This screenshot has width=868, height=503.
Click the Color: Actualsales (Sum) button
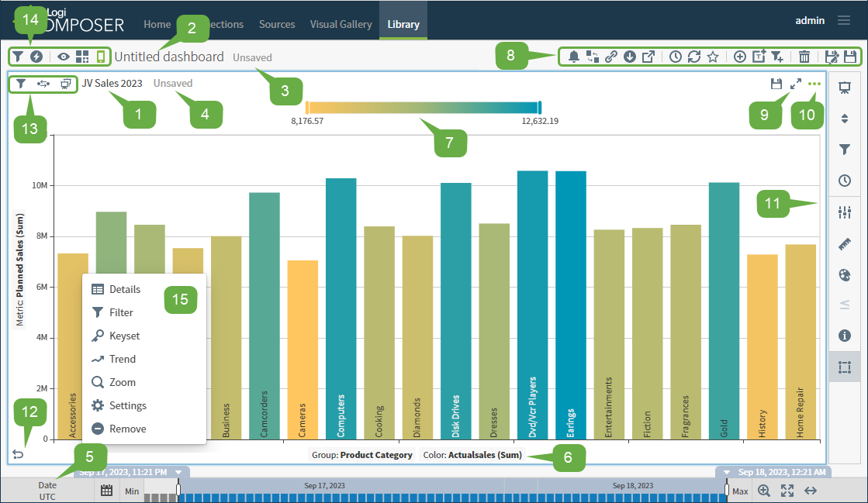tap(472, 455)
